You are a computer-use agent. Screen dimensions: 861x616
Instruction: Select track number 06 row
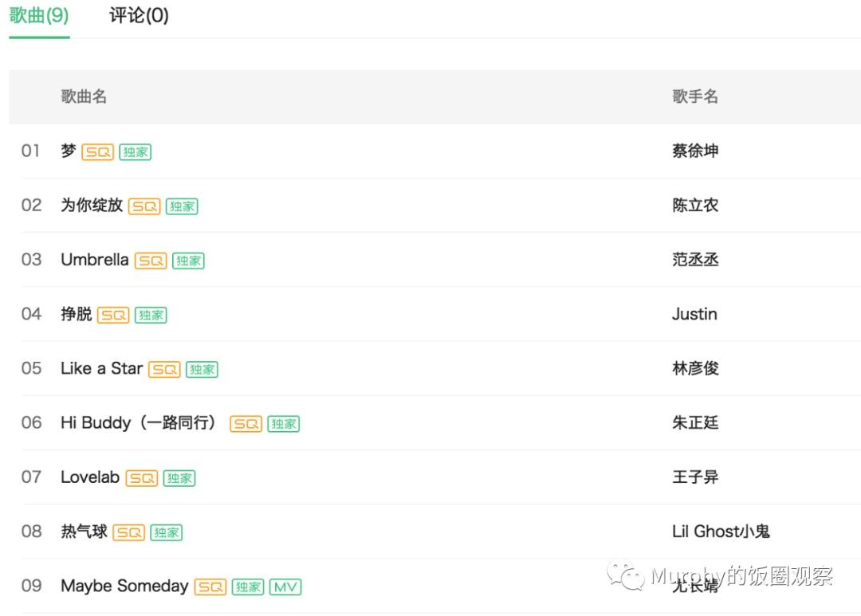coord(32,422)
